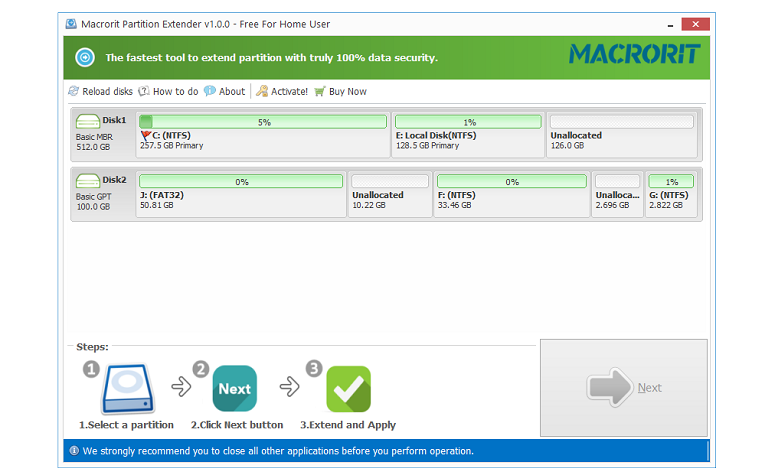Image resolution: width=775 pixels, height=475 pixels.
Task: Click the MACRORIT logo in banner
Action: [634, 54]
